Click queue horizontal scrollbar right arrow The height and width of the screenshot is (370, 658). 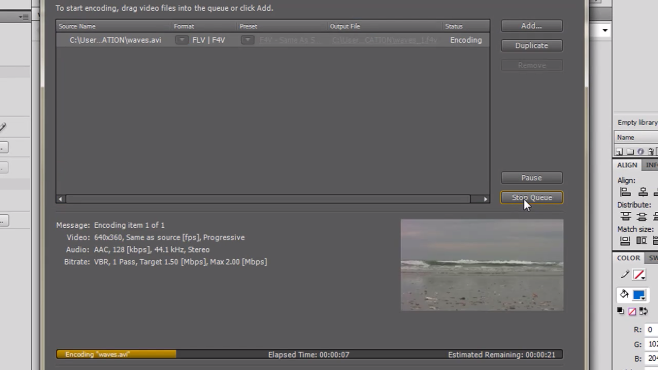click(x=486, y=199)
